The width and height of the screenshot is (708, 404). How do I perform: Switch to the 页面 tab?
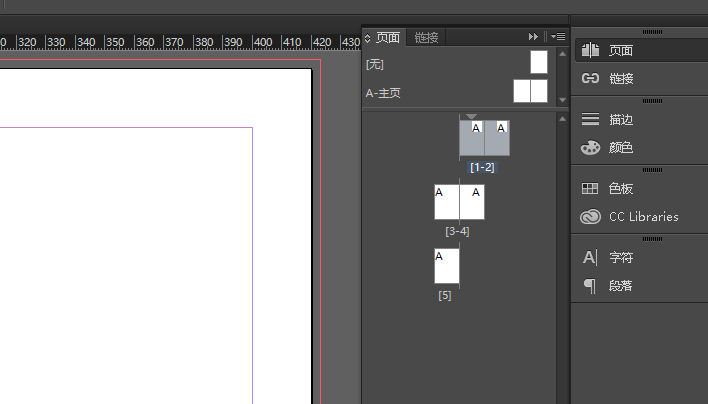[x=388, y=37]
